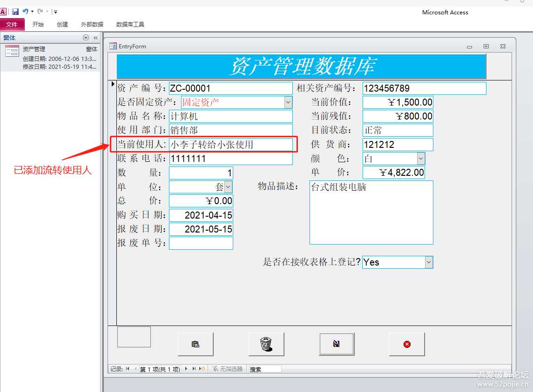This screenshot has height=392, width=533.
Task: Open the 单位 dropdown arrow
Action: pos(229,187)
